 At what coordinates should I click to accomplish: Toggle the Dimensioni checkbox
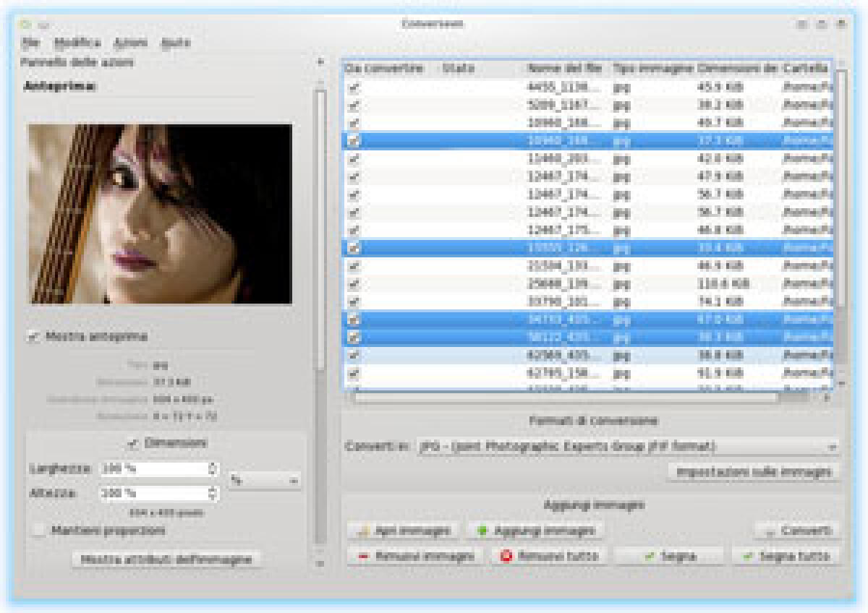coord(132,443)
